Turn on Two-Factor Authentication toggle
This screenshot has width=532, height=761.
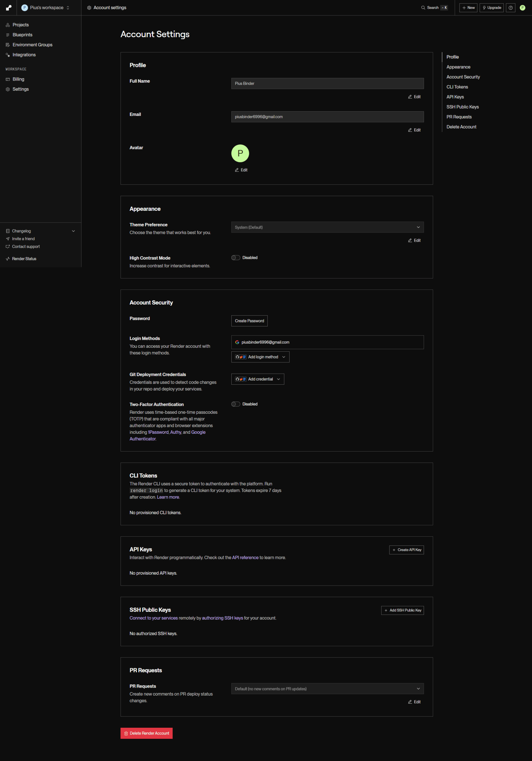[x=236, y=404]
